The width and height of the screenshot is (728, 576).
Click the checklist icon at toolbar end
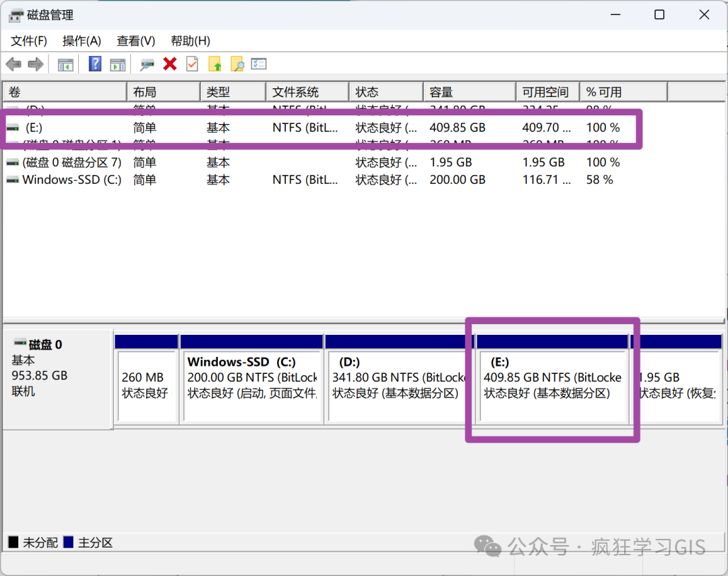tap(257, 63)
